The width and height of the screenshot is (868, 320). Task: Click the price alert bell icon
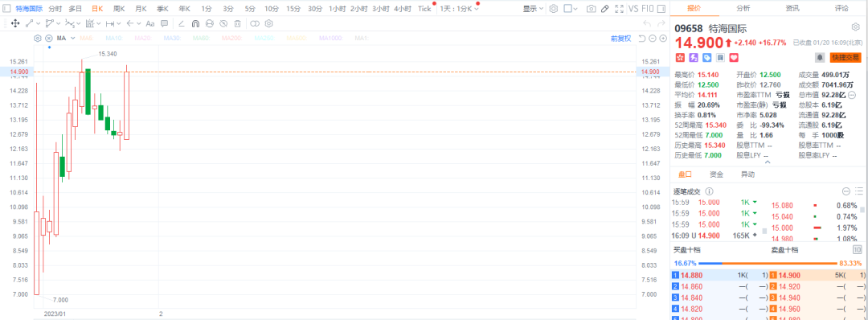[x=819, y=57]
